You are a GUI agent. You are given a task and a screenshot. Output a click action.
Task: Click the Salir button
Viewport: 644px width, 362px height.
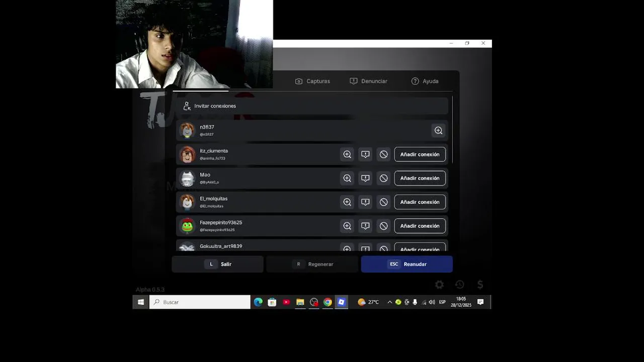tap(217, 264)
